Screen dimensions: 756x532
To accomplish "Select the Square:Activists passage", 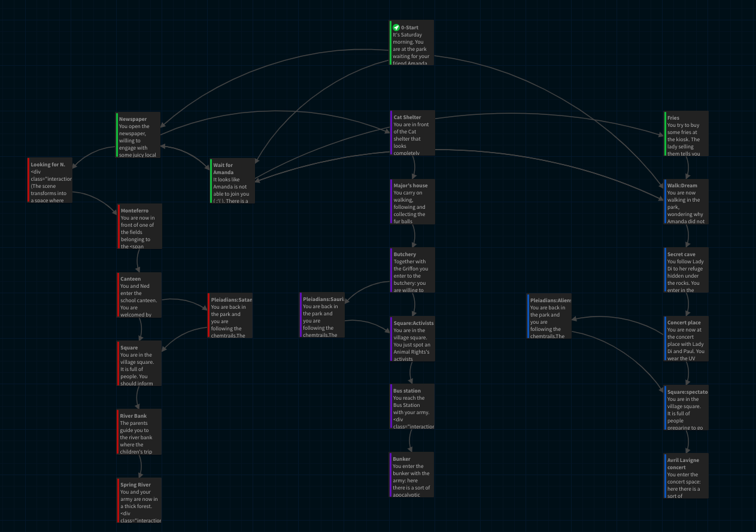I will pos(412,339).
